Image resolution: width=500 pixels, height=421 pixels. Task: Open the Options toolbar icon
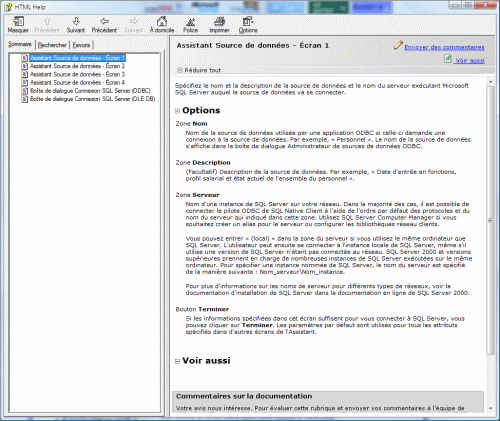point(248,22)
